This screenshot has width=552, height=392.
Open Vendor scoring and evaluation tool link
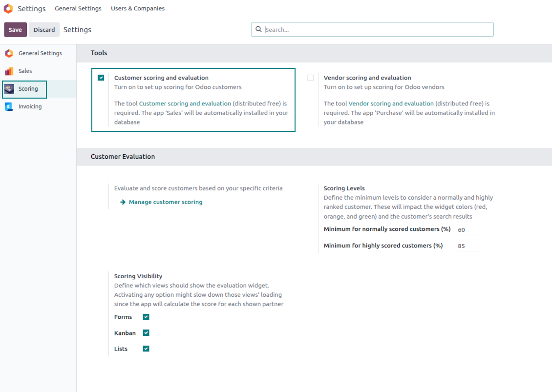[x=391, y=103]
